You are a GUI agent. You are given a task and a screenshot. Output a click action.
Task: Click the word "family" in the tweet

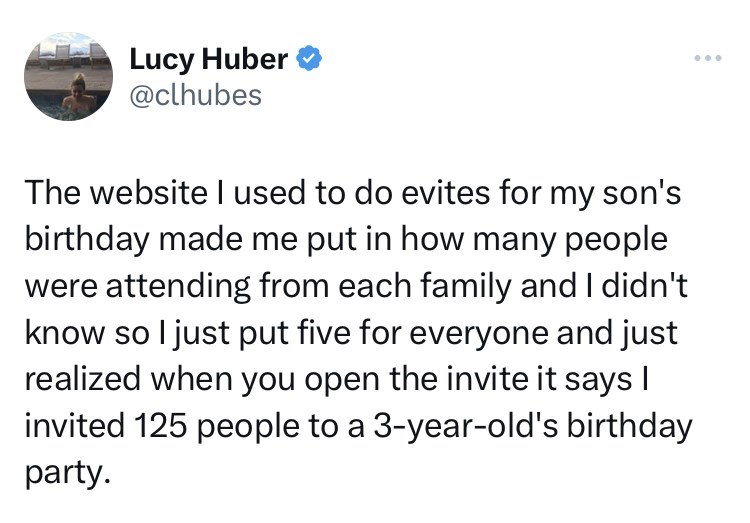click(481, 288)
